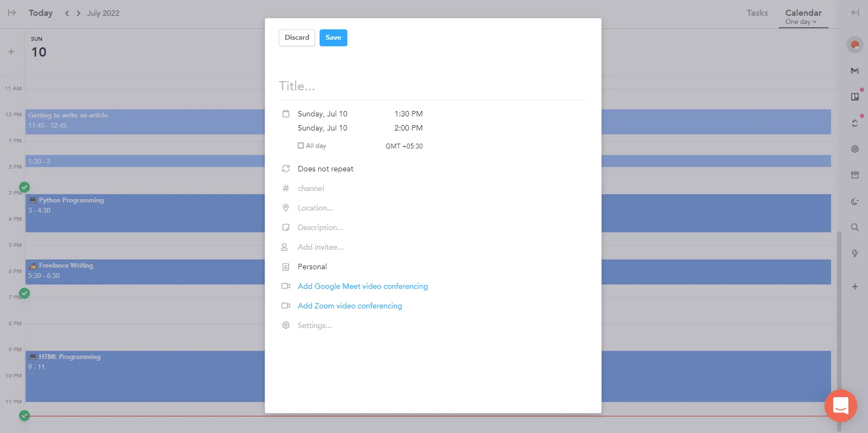Collapse the right panel arrow icon

[855, 13]
